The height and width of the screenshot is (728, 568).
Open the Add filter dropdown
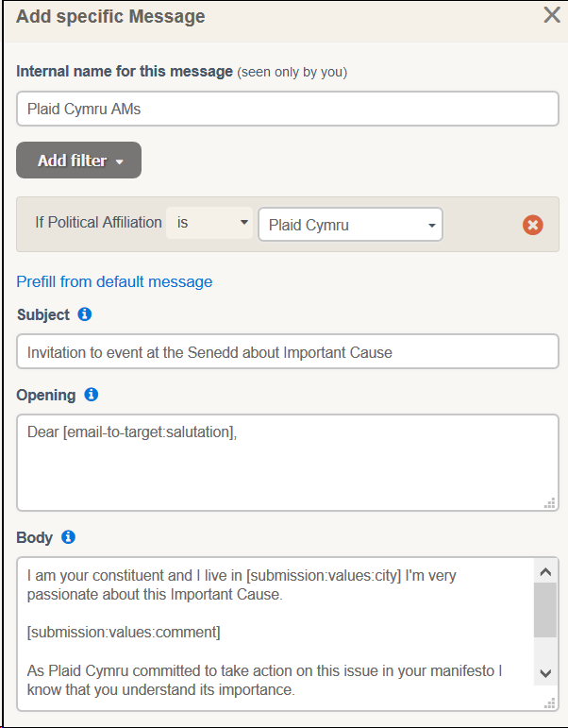click(x=79, y=161)
